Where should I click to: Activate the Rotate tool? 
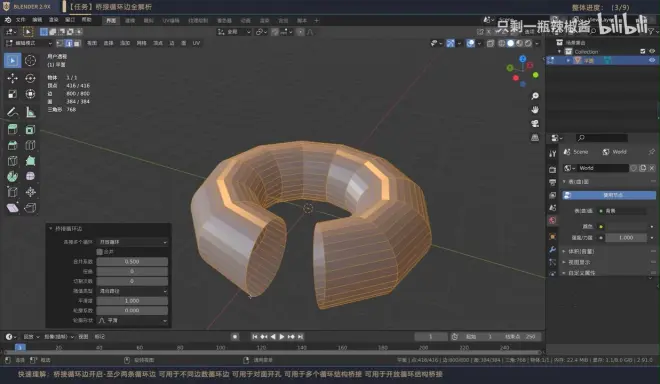click(30, 78)
